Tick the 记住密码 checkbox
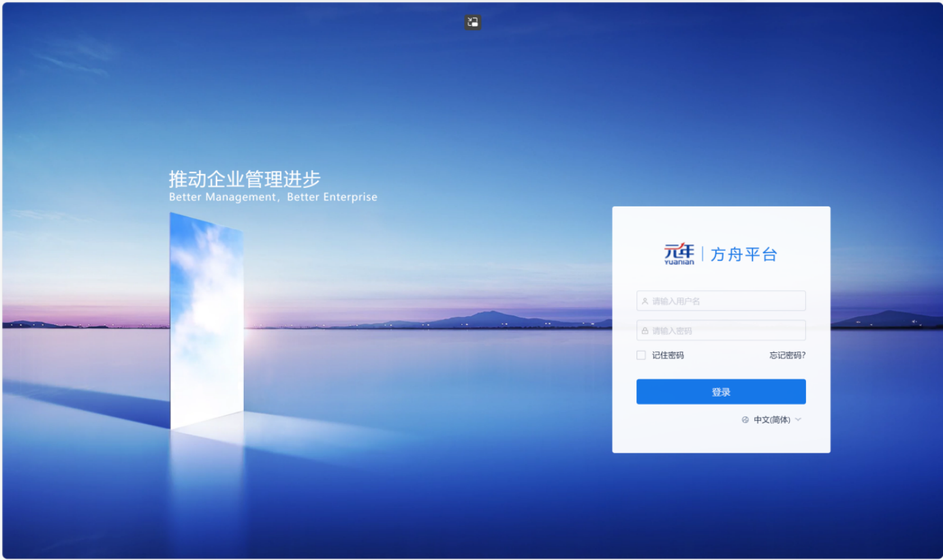The image size is (943, 560). [641, 356]
